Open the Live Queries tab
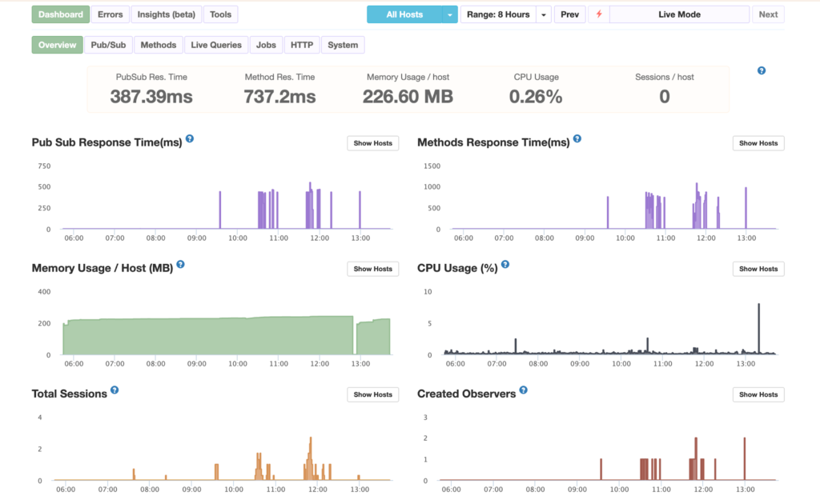Screen dimensions: 820x504 click(x=216, y=45)
